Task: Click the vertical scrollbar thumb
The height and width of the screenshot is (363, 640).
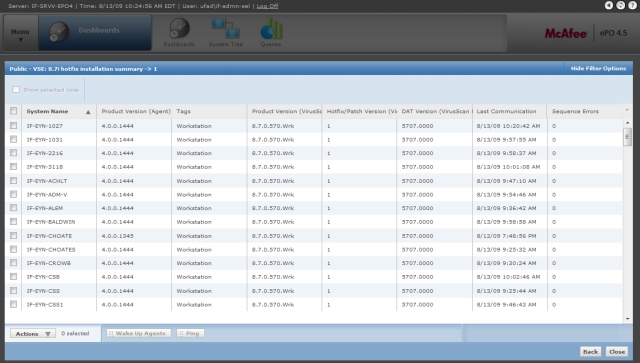Action: coord(627,136)
